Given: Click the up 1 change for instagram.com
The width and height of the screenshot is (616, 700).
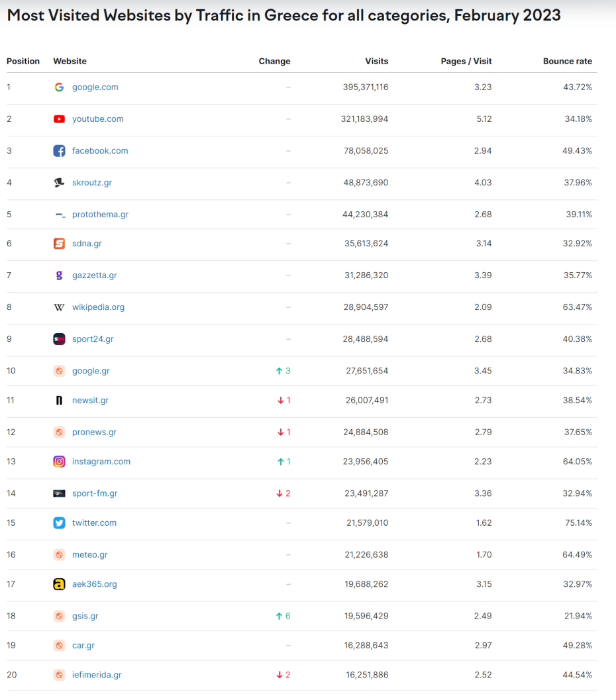Looking at the screenshot, I should coord(284,462).
